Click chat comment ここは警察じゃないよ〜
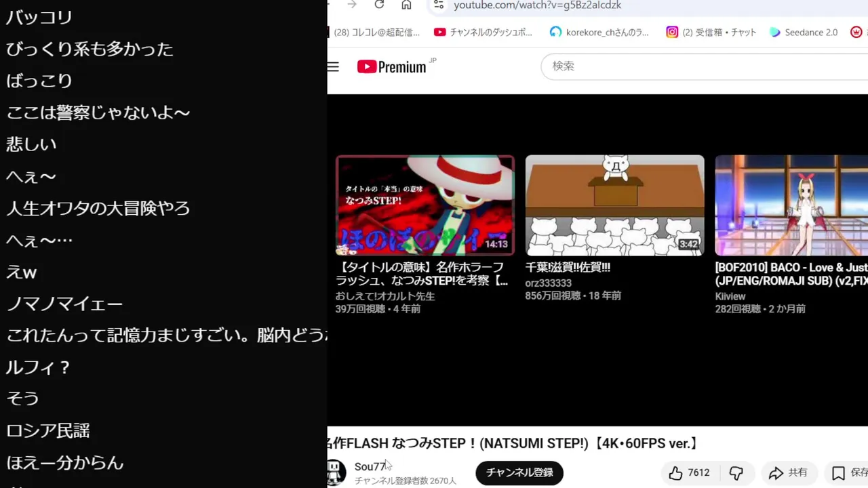This screenshot has height=488, width=868. [x=98, y=113]
